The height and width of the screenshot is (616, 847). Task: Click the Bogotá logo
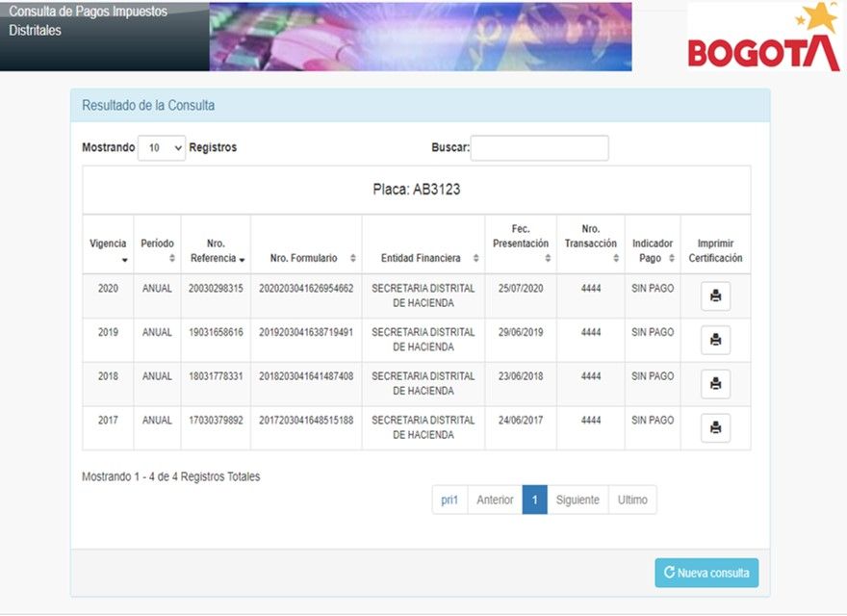pos(763,38)
